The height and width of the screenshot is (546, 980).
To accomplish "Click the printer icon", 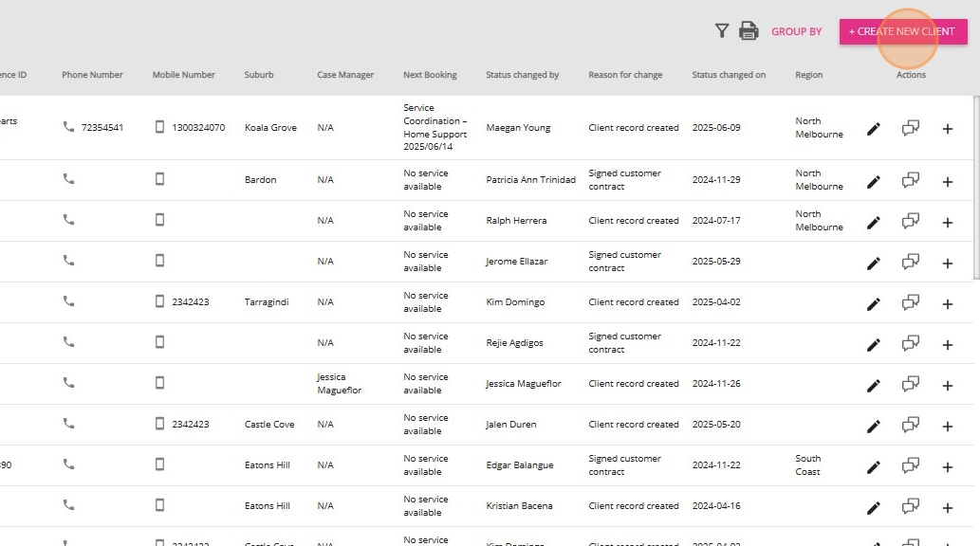I will coord(749,30).
